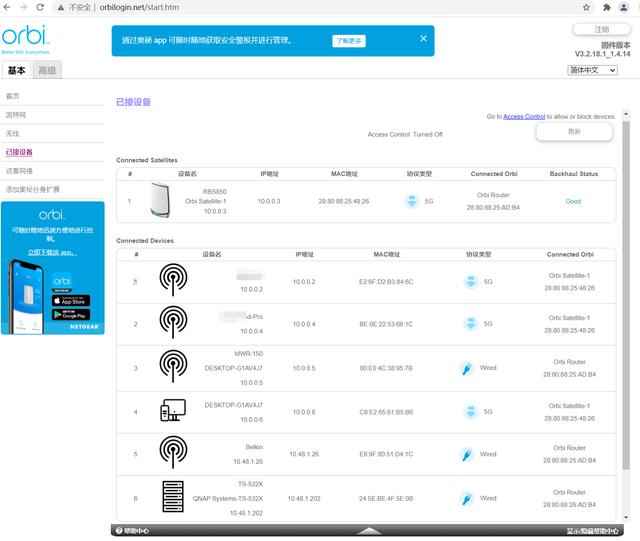Click the Good backhaul status text
Viewport: 640px width, 541px height.
click(573, 201)
